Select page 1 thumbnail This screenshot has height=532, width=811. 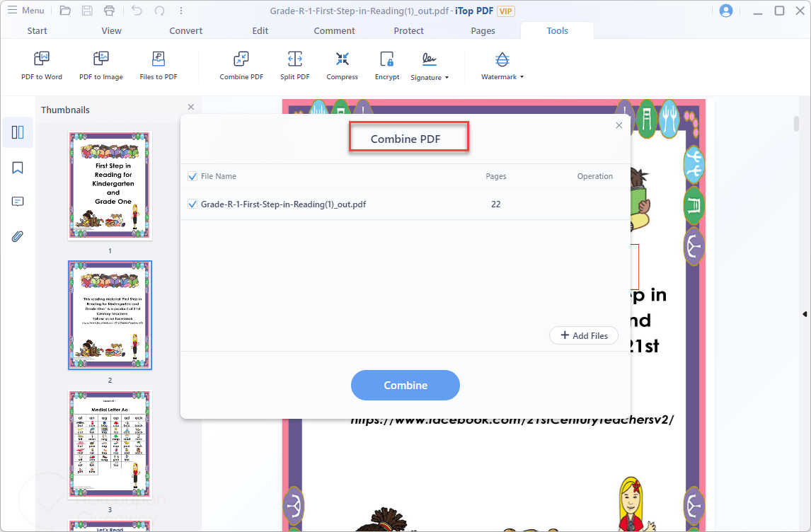[x=110, y=185]
